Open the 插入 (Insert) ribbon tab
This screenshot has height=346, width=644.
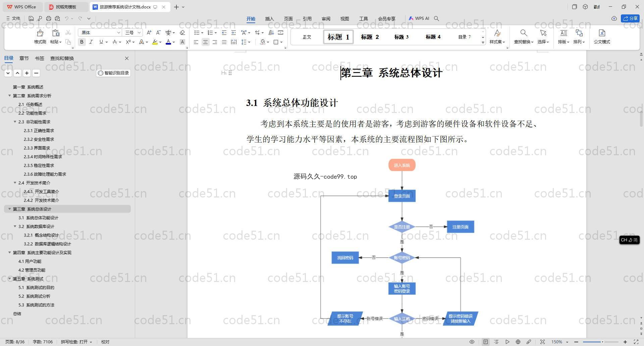(x=269, y=19)
